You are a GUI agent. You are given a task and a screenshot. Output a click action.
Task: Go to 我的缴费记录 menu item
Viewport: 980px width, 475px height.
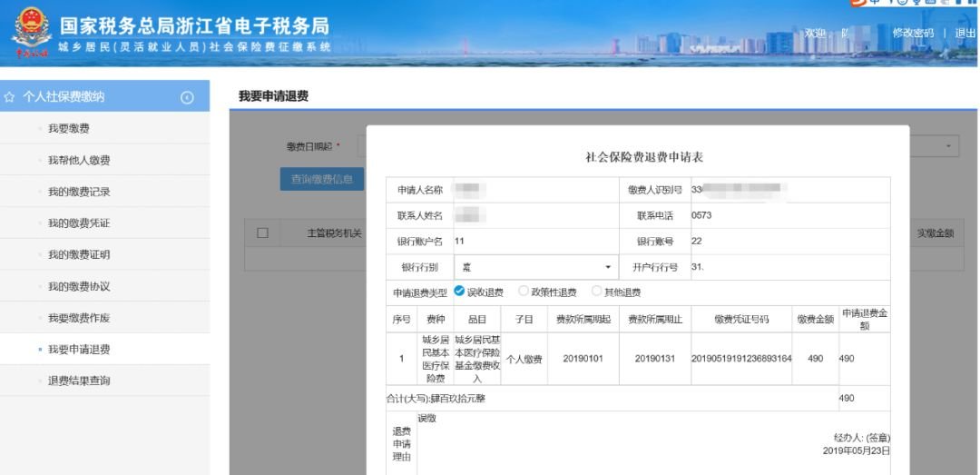pyautogui.click(x=79, y=192)
